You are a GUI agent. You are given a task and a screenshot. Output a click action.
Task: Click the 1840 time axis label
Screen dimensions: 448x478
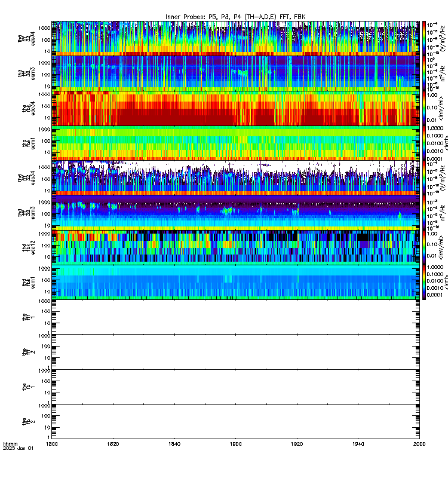[174, 444]
